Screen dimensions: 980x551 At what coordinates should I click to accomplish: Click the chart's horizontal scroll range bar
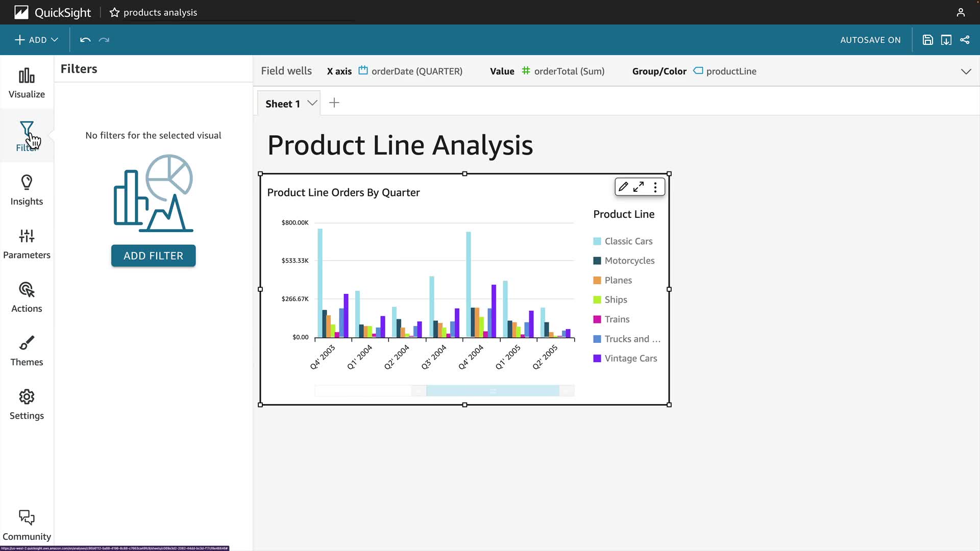point(493,391)
